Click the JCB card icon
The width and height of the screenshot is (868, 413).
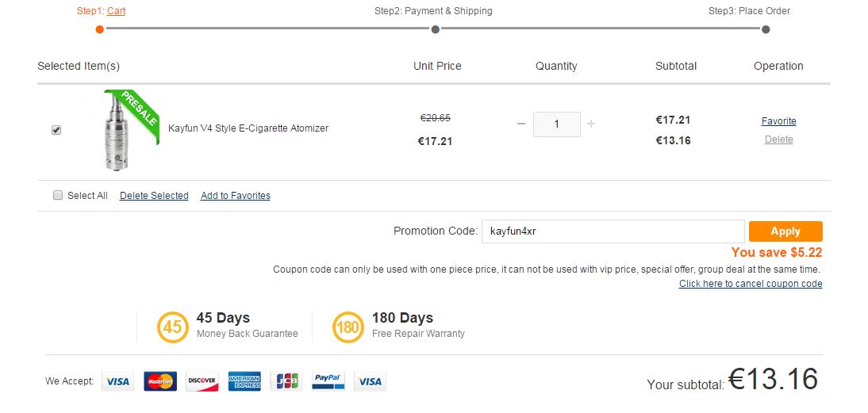(x=286, y=381)
